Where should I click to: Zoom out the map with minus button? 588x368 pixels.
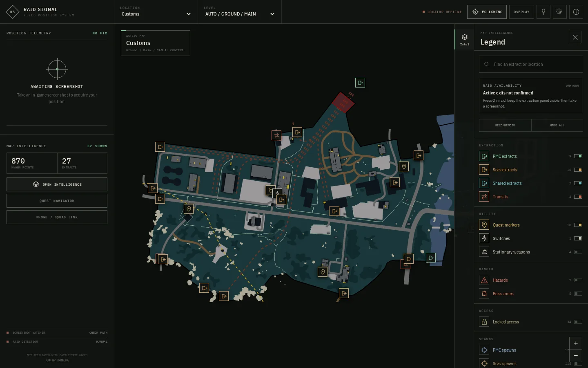(x=576, y=356)
